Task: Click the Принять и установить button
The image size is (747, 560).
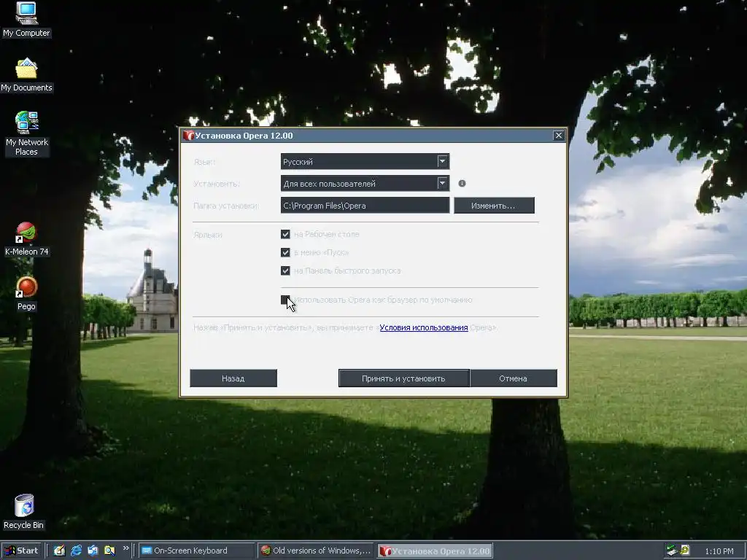Action: 404,378
